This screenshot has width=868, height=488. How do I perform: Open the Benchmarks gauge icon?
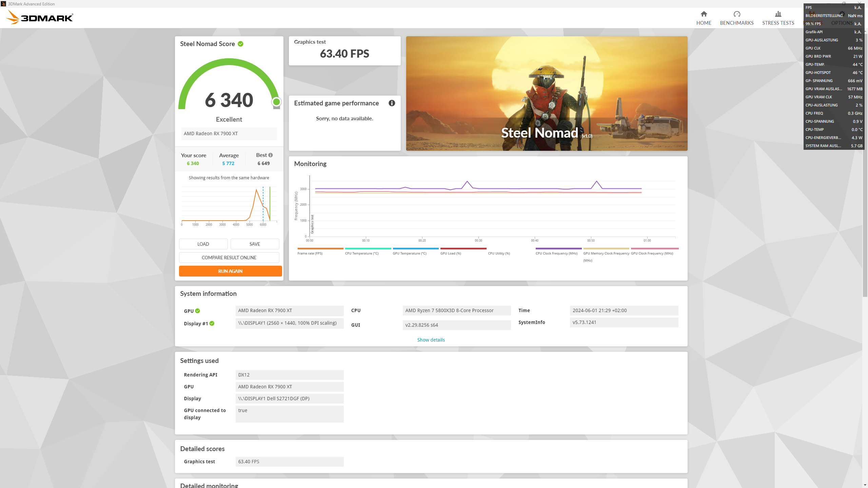(x=736, y=14)
